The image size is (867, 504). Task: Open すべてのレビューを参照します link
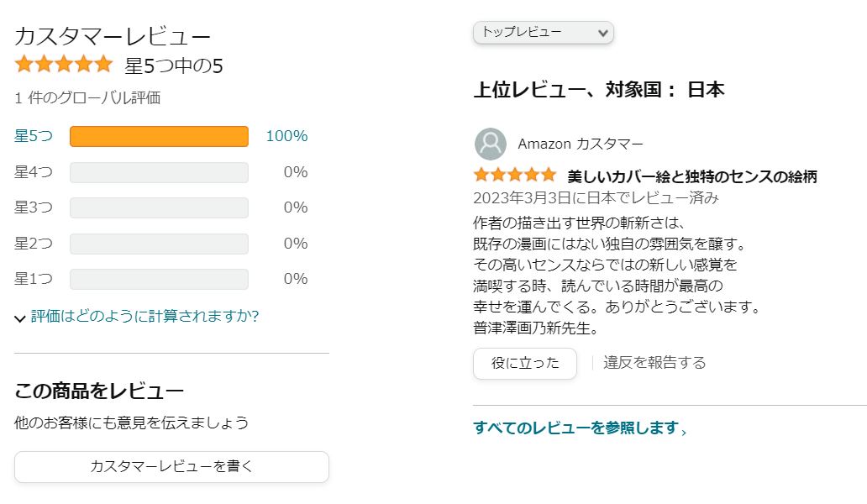580,428
